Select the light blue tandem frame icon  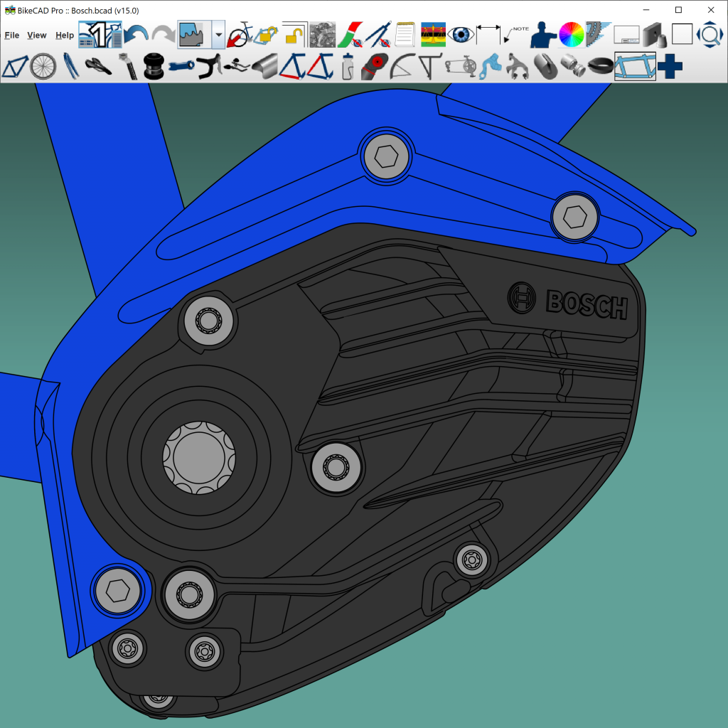click(635, 66)
